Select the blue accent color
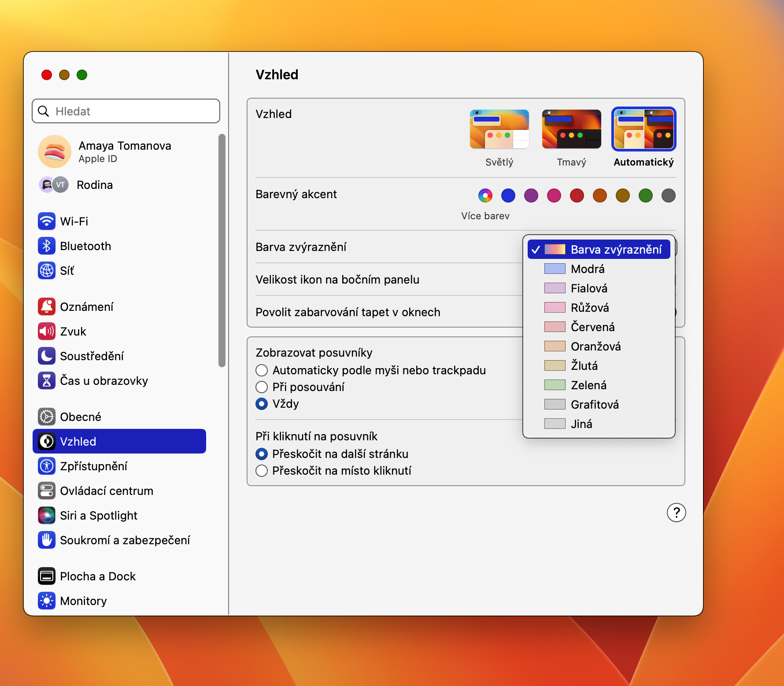This screenshot has height=686, width=784. (x=508, y=195)
